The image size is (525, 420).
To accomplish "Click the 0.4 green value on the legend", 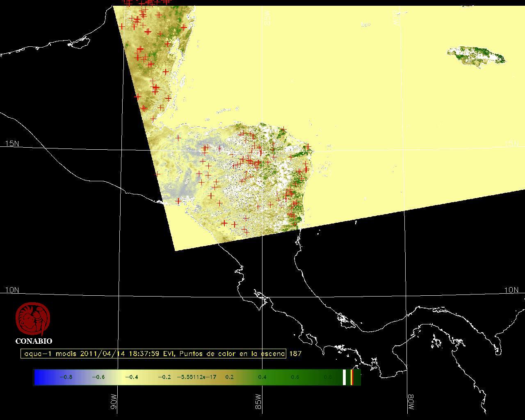I will coord(262,377).
